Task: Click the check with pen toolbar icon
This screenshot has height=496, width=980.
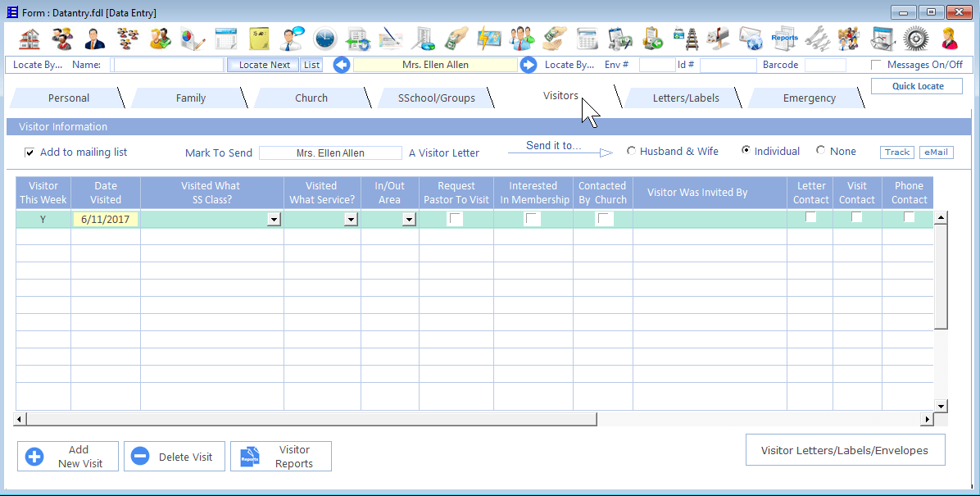Action: 391,39
